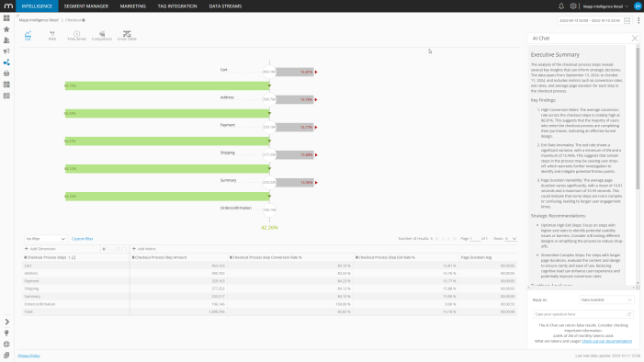Switch to the Intelligence tab
Screen dimensions: 644x362
[x=37, y=6]
